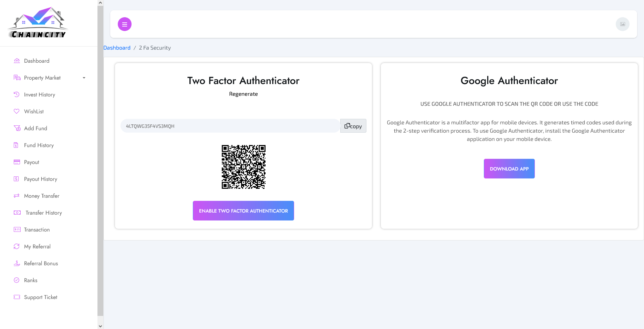The height and width of the screenshot is (329, 644).
Task: Open Fund History from the sidebar
Action: point(39,145)
